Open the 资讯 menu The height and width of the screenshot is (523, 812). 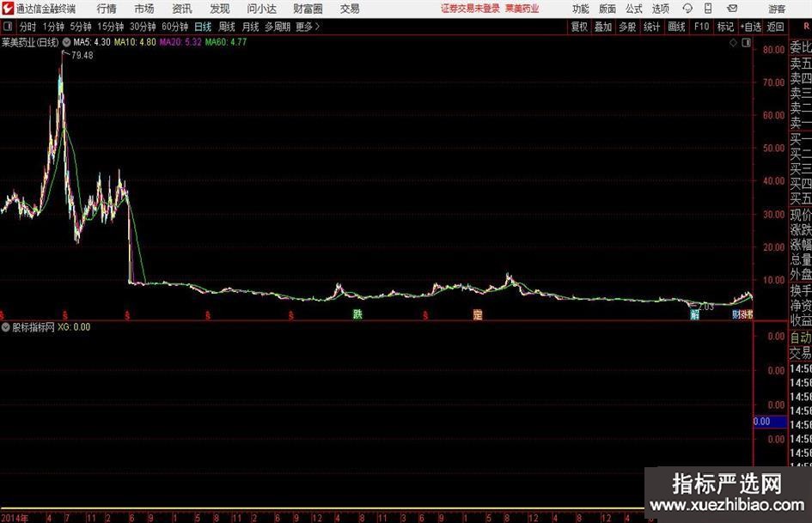point(182,9)
